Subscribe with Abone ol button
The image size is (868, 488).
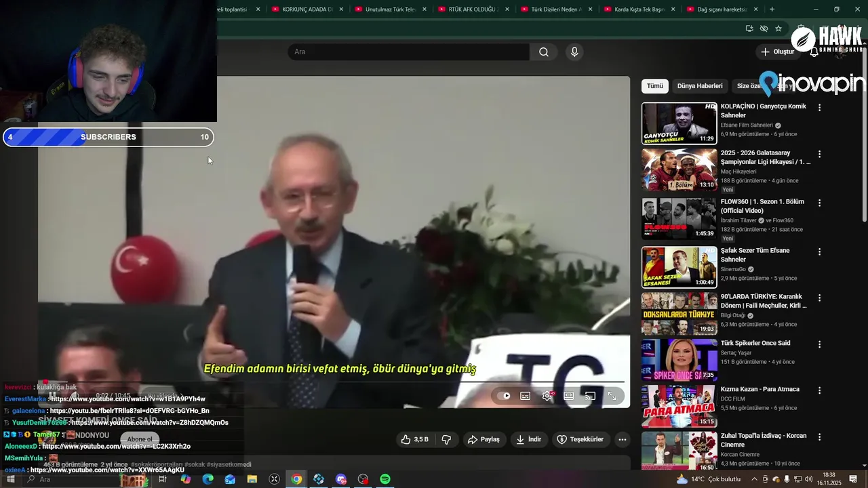coord(140,439)
